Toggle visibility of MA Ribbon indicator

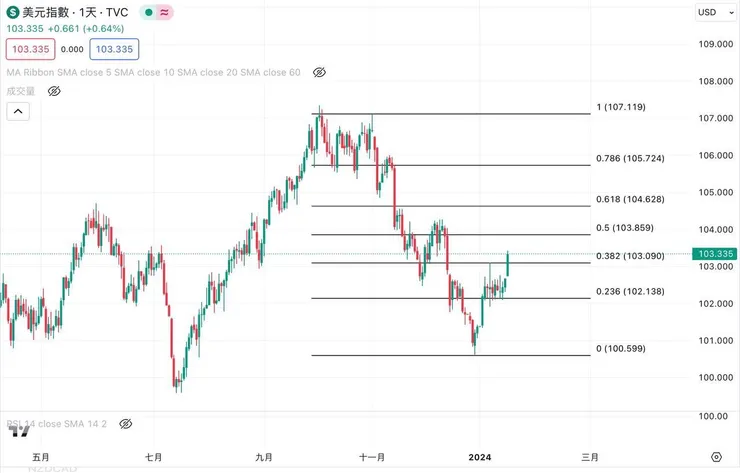320,73
